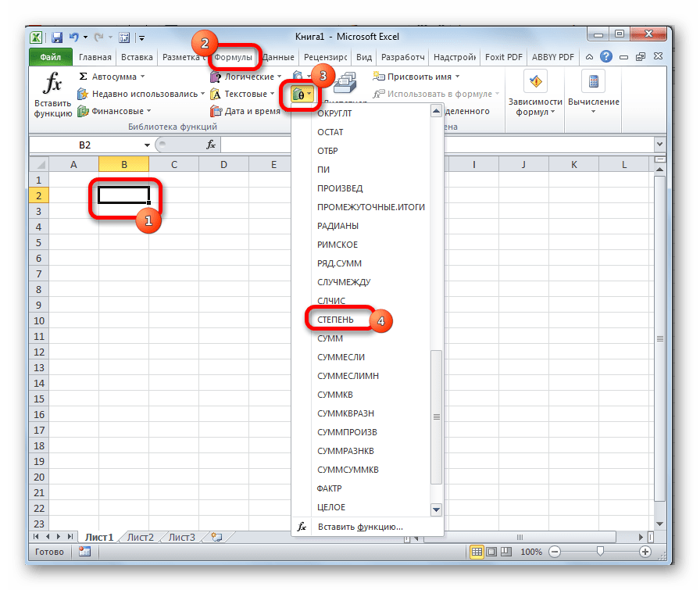Open the Math functions library icon
Screen dimensions: 700x590
click(302, 95)
